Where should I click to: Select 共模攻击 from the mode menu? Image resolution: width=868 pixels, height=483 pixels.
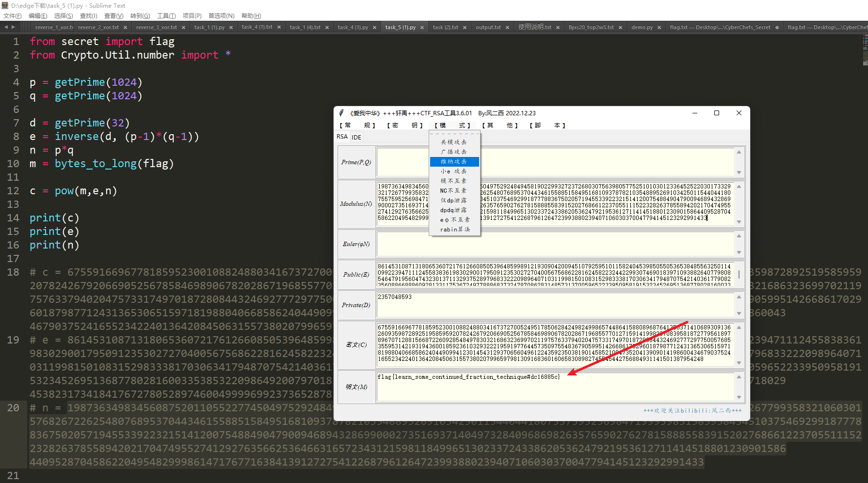[454, 142]
